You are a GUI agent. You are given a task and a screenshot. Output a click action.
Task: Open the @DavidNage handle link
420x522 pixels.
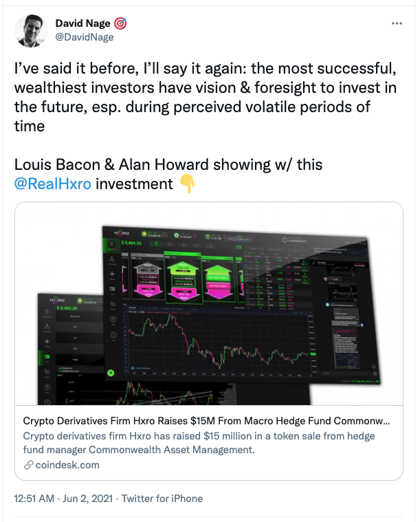84,37
